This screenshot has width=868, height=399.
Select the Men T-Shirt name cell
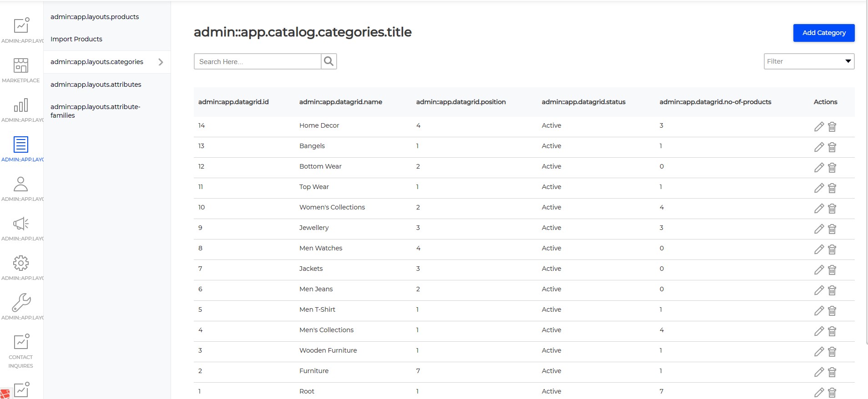tap(317, 309)
